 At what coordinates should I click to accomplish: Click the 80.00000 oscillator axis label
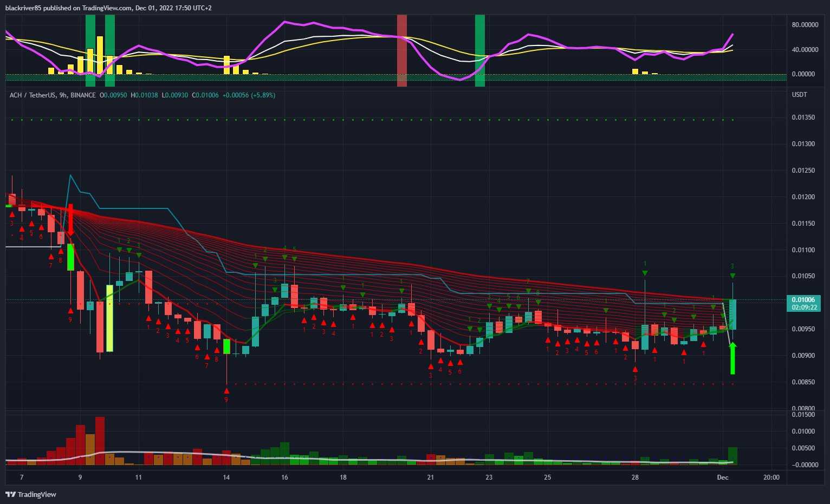pos(805,25)
